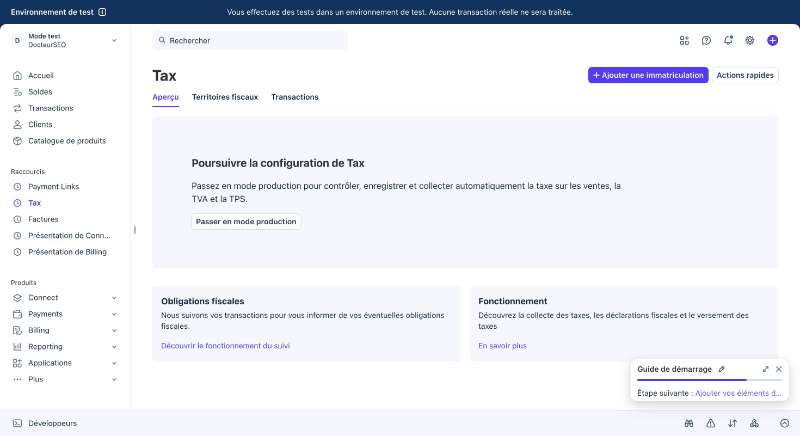Click Ajouter une immatriculation button
This screenshot has height=436, width=800.
(x=648, y=75)
